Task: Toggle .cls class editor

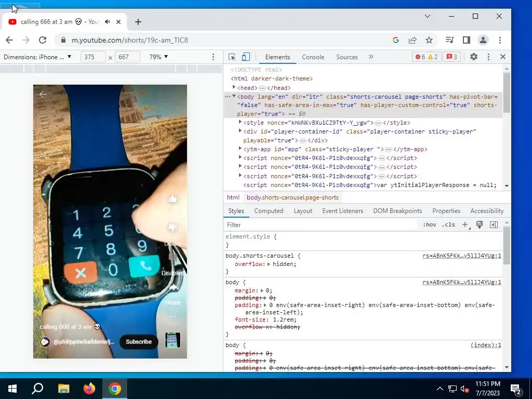Action: click(448, 224)
